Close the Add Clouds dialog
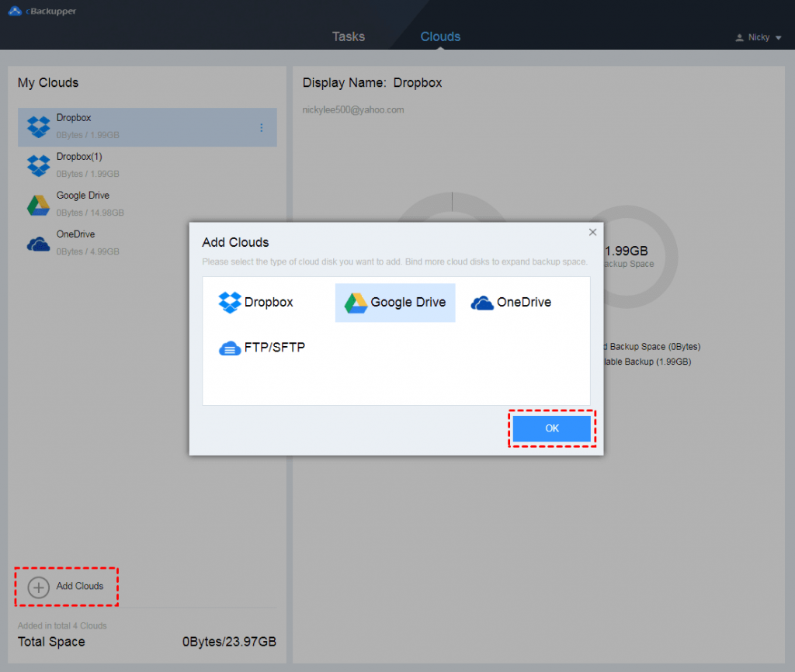Viewport: 795px width, 672px height. 592,232
